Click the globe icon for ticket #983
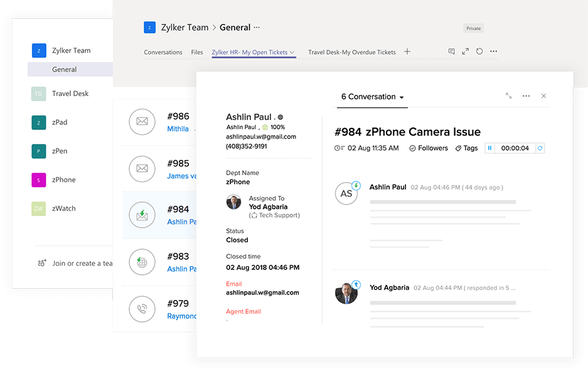The width and height of the screenshot is (588, 371). coord(142,262)
